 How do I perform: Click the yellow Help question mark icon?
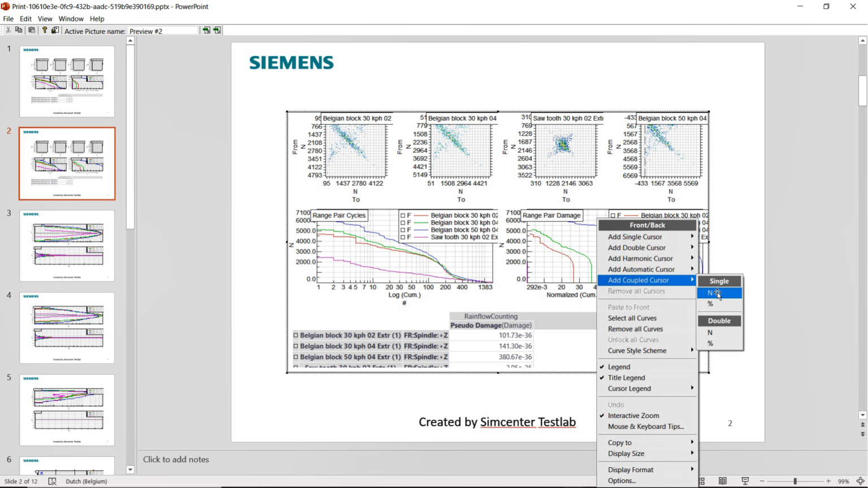click(44, 30)
